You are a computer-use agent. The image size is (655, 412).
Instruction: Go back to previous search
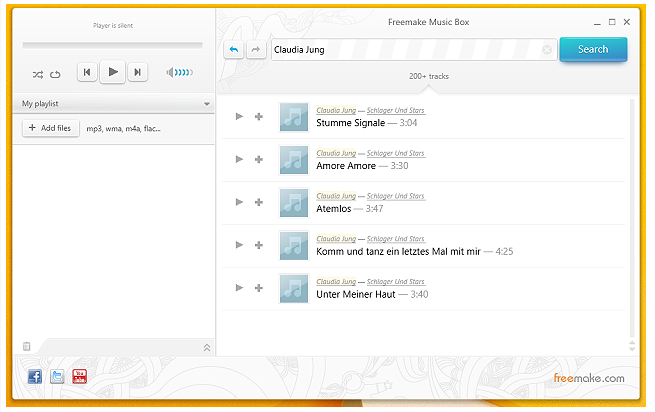234,50
